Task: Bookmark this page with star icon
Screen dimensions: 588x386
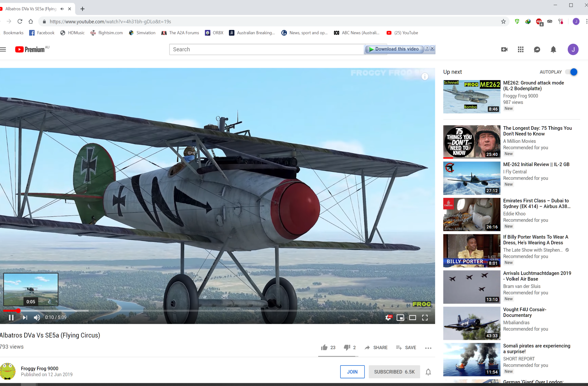Action: 503,22
